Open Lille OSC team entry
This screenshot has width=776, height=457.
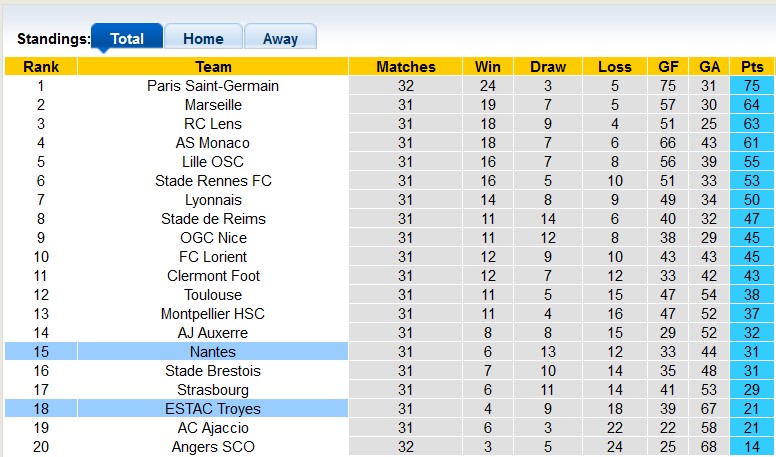[x=213, y=162]
